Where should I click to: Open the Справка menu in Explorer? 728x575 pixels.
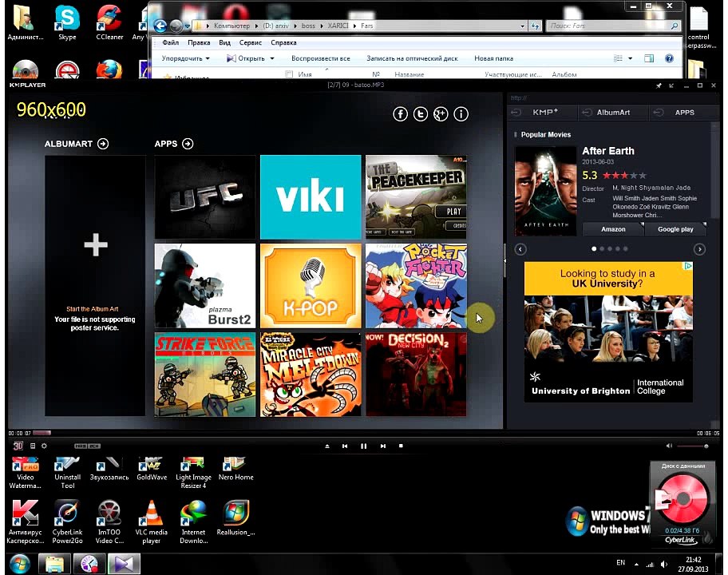click(x=283, y=43)
